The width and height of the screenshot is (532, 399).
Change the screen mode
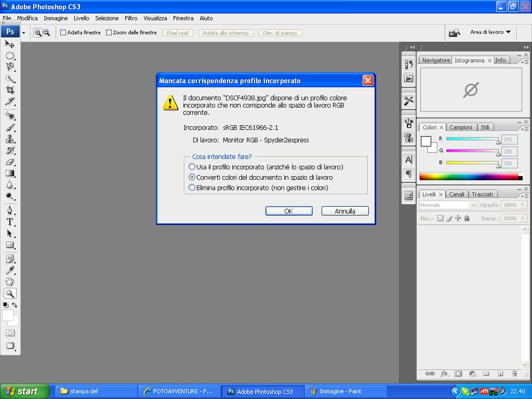[x=10, y=345]
